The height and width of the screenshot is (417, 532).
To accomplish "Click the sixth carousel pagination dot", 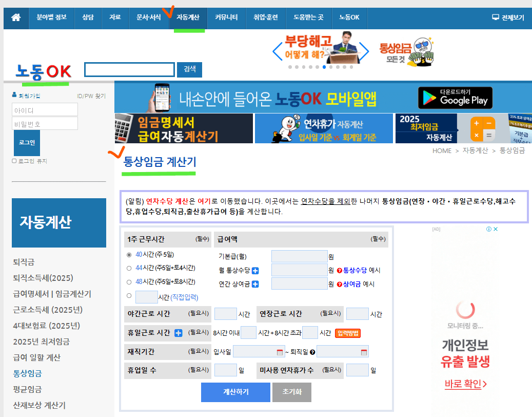I will [324, 67].
